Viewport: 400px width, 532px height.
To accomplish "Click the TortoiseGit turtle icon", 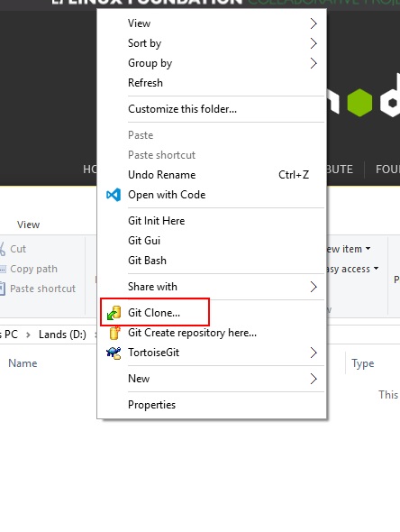I will tap(114, 353).
